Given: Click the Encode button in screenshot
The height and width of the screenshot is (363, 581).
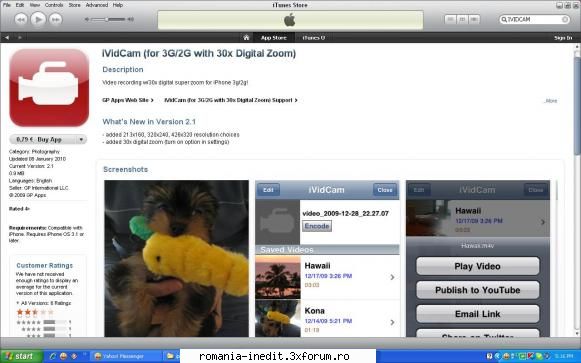Looking at the screenshot, I should tap(317, 226).
